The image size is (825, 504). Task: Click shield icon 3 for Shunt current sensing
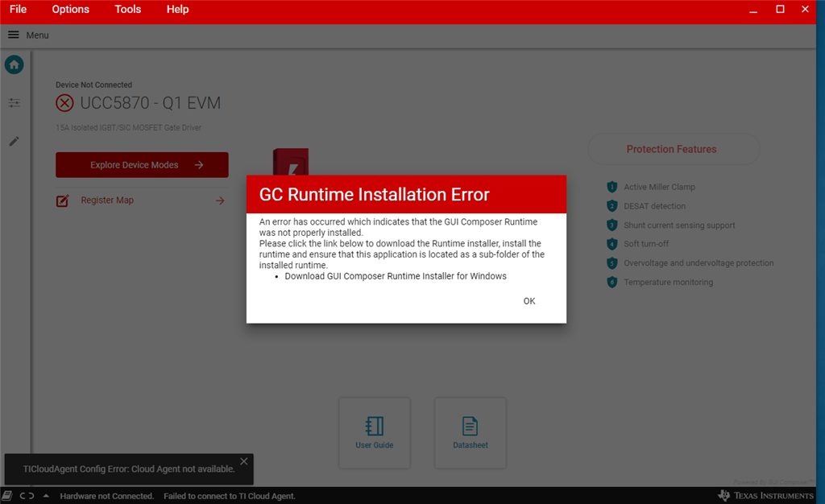coord(612,225)
